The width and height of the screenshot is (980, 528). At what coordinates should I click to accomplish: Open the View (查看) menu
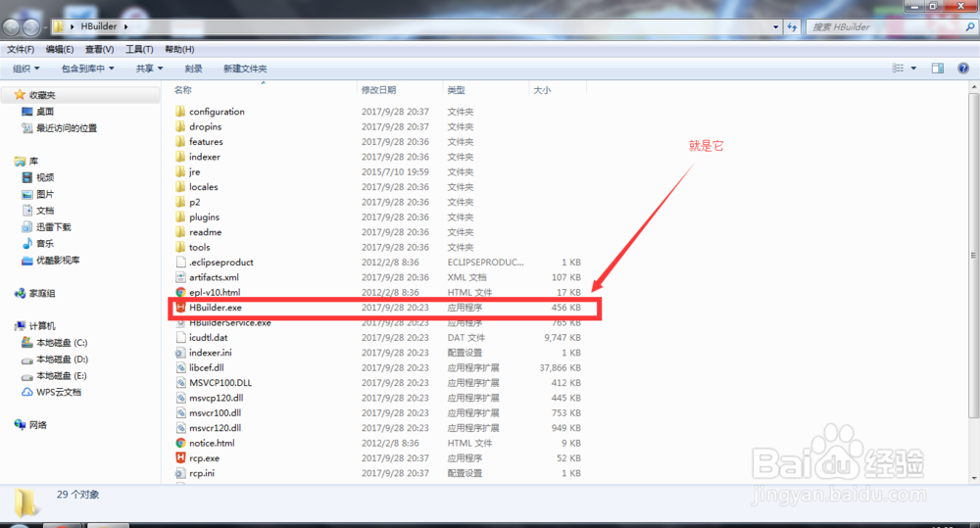[99, 49]
